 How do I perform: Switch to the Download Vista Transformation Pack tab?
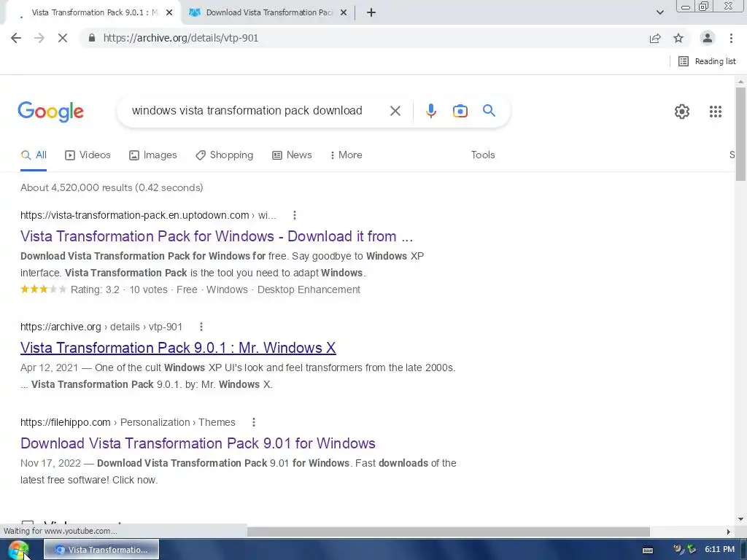[x=268, y=13]
